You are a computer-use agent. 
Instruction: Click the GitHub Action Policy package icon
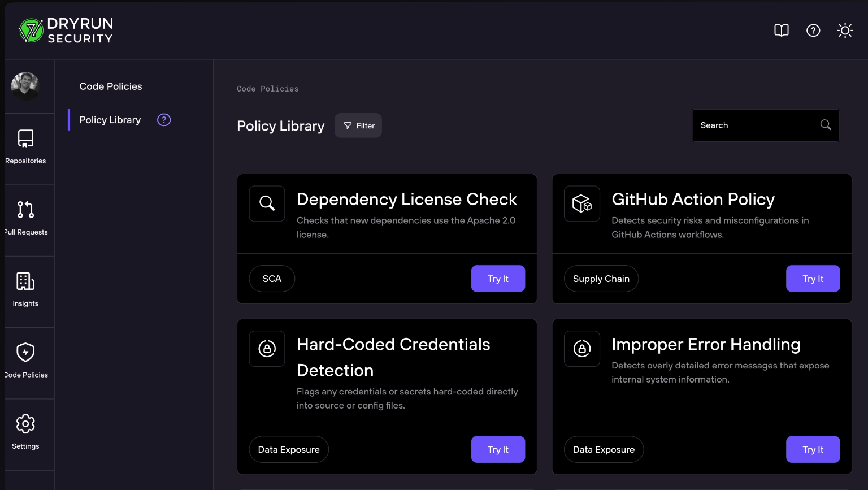(581, 203)
